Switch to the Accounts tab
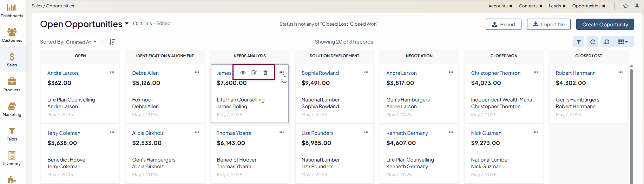644x184 pixels. 498,6
